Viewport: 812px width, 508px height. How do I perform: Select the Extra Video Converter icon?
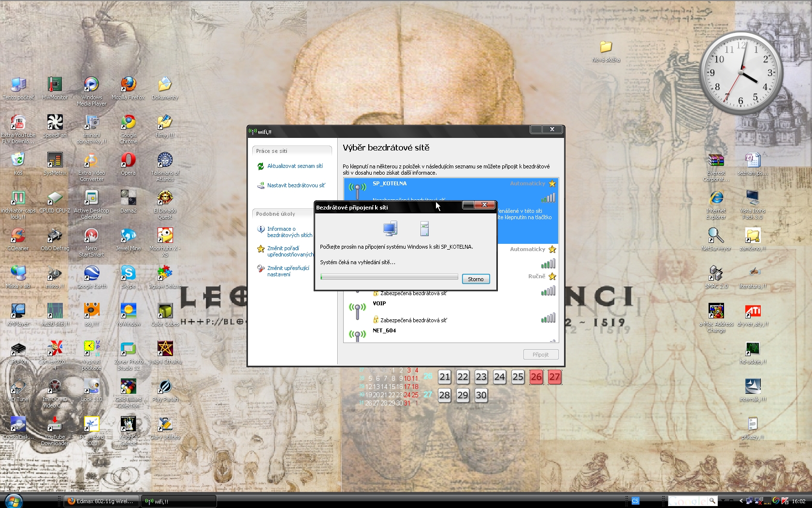(x=91, y=166)
